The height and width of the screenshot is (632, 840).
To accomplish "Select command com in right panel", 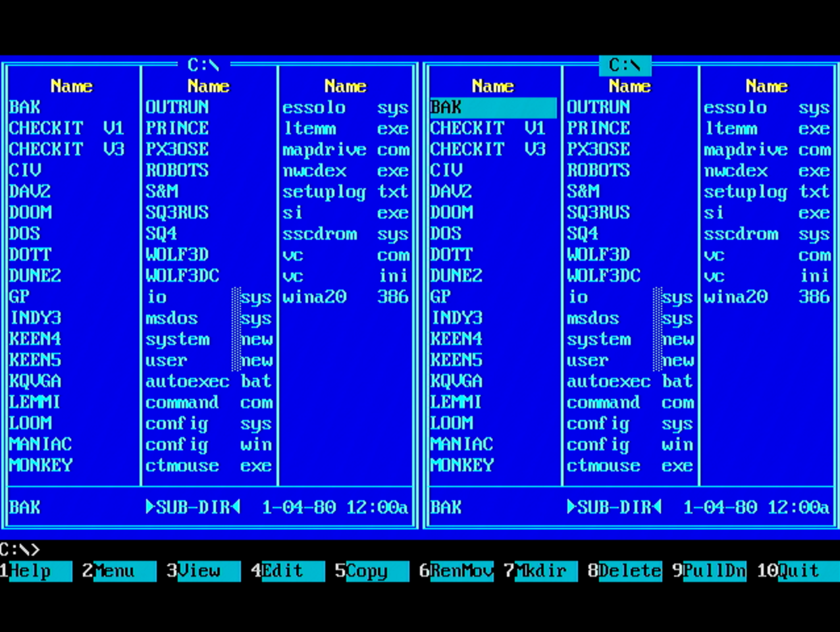I will [630, 402].
